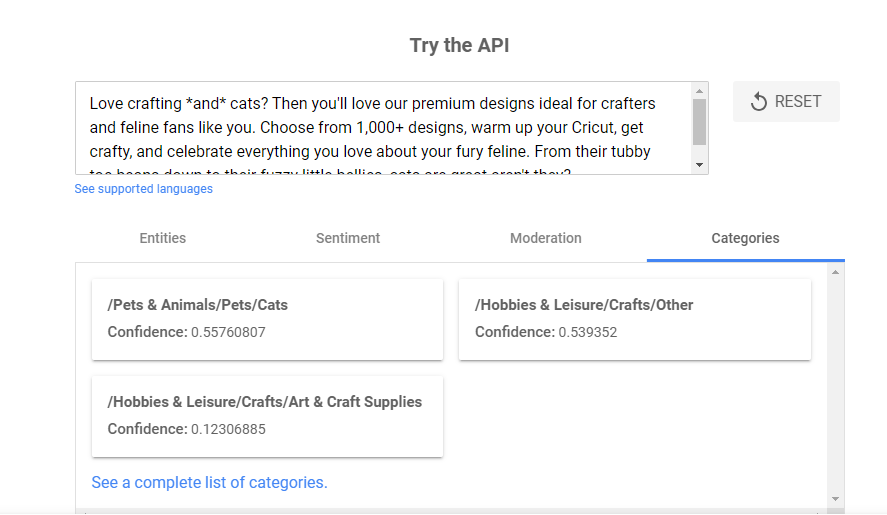Click the circular reset arrow icon

pyautogui.click(x=759, y=102)
